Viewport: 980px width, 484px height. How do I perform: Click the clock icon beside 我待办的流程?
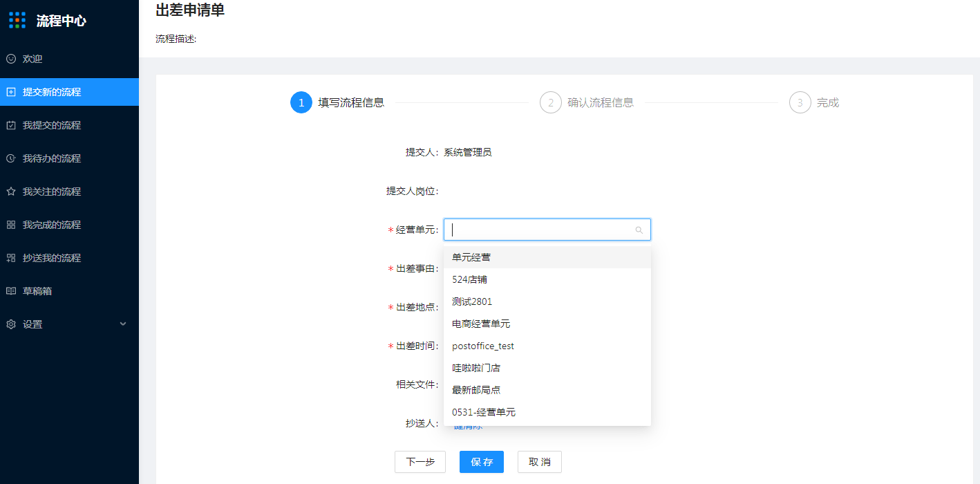tap(11, 158)
